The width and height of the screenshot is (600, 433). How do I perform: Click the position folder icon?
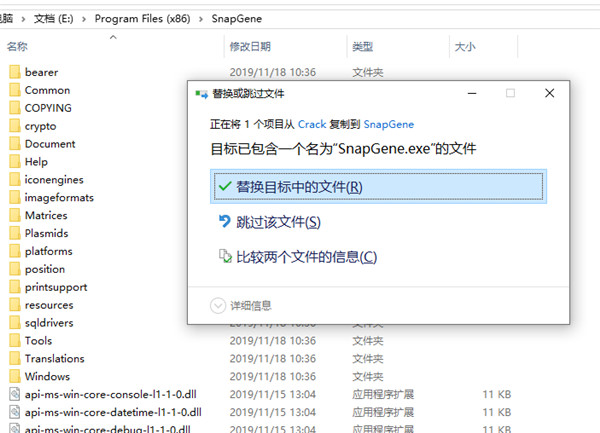coord(15,269)
